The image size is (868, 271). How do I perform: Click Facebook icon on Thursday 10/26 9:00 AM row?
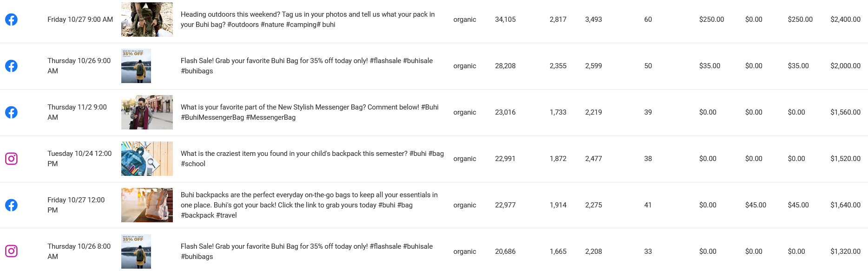coord(11,66)
